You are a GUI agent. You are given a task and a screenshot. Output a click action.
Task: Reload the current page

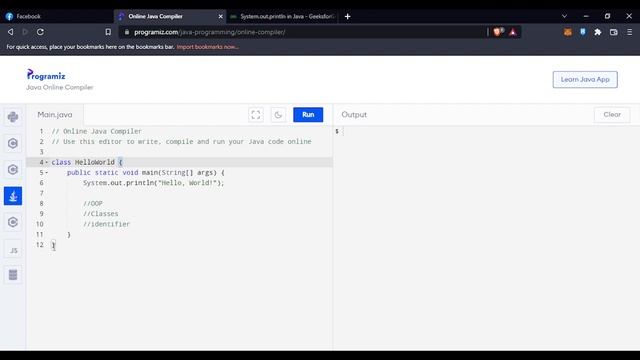pyautogui.click(x=40, y=32)
